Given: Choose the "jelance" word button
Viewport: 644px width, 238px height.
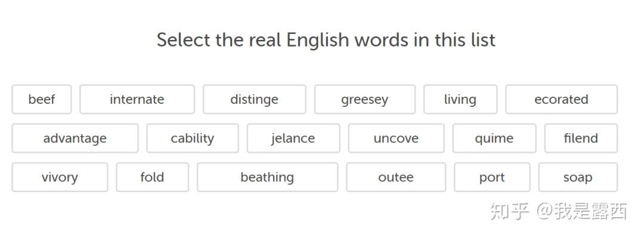Looking at the screenshot, I should (x=293, y=138).
